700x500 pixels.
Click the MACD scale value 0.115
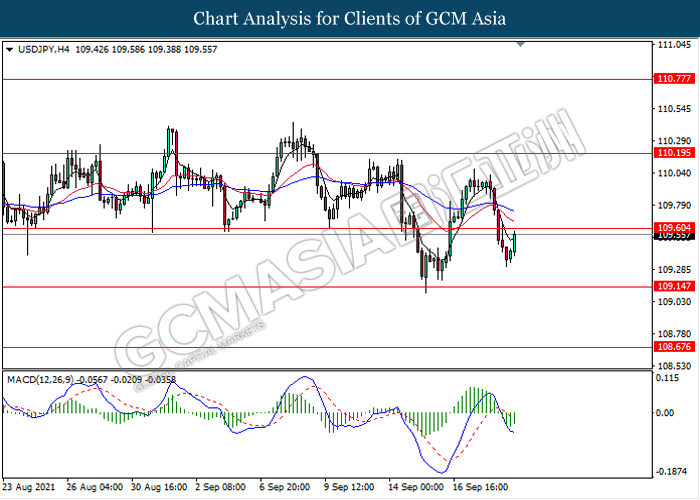667,378
